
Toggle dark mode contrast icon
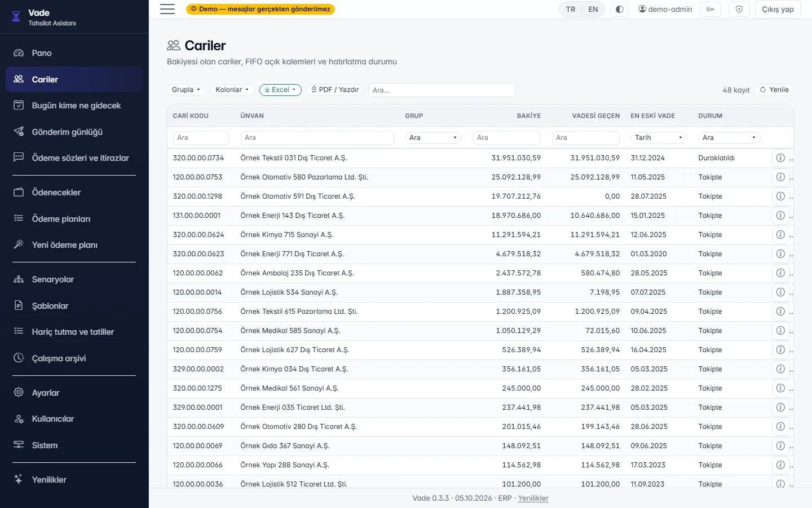pyautogui.click(x=620, y=10)
